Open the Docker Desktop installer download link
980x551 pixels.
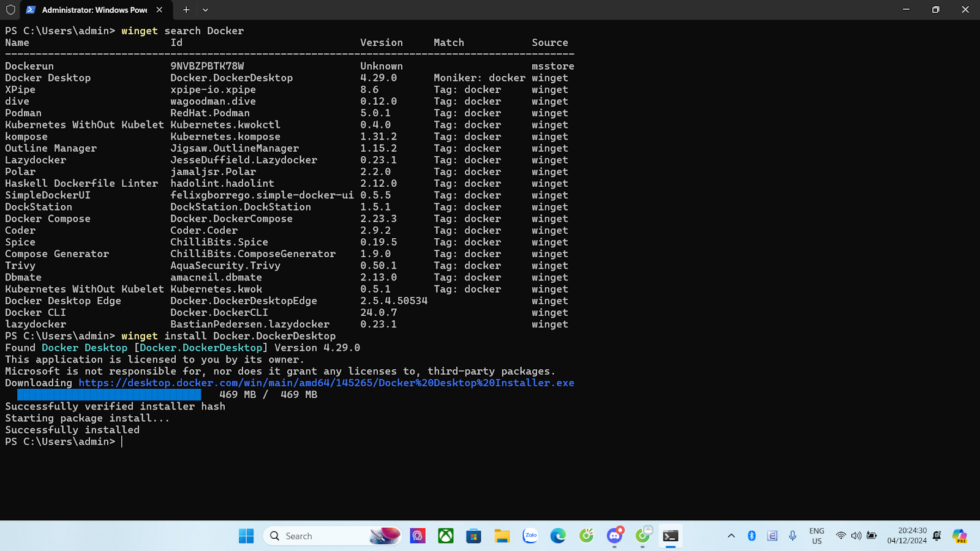point(326,383)
